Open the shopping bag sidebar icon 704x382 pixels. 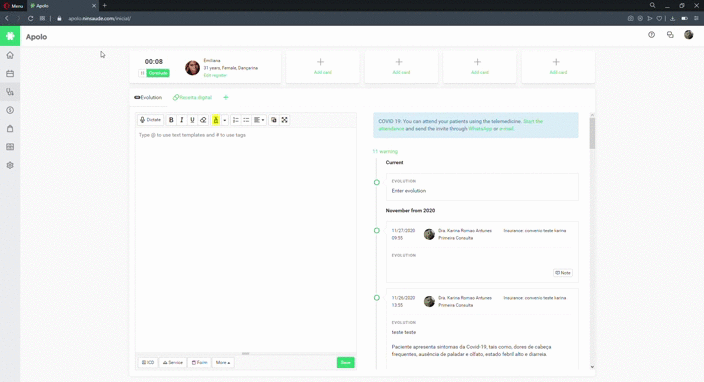point(10,129)
